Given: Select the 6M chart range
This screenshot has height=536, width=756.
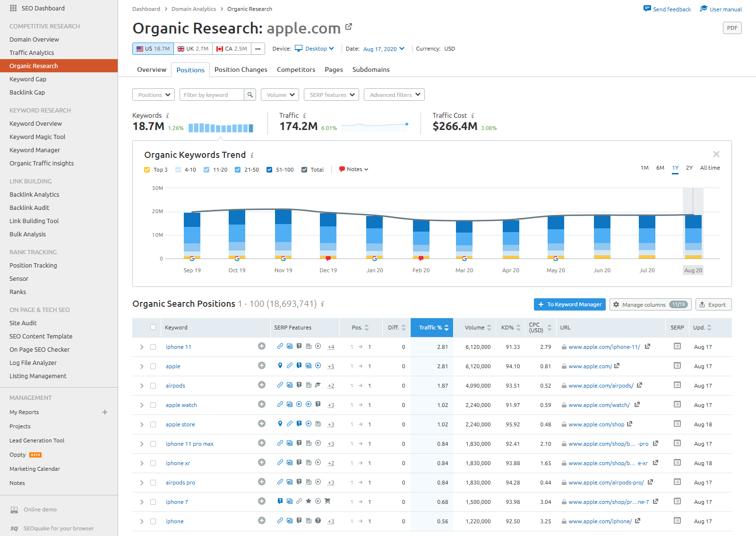Looking at the screenshot, I should 660,168.
